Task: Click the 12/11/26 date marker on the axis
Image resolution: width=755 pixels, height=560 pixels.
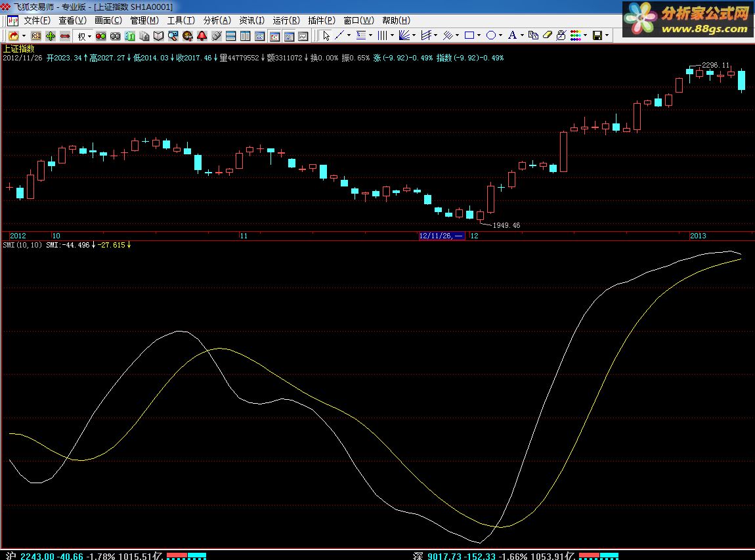Action: [x=442, y=236]
